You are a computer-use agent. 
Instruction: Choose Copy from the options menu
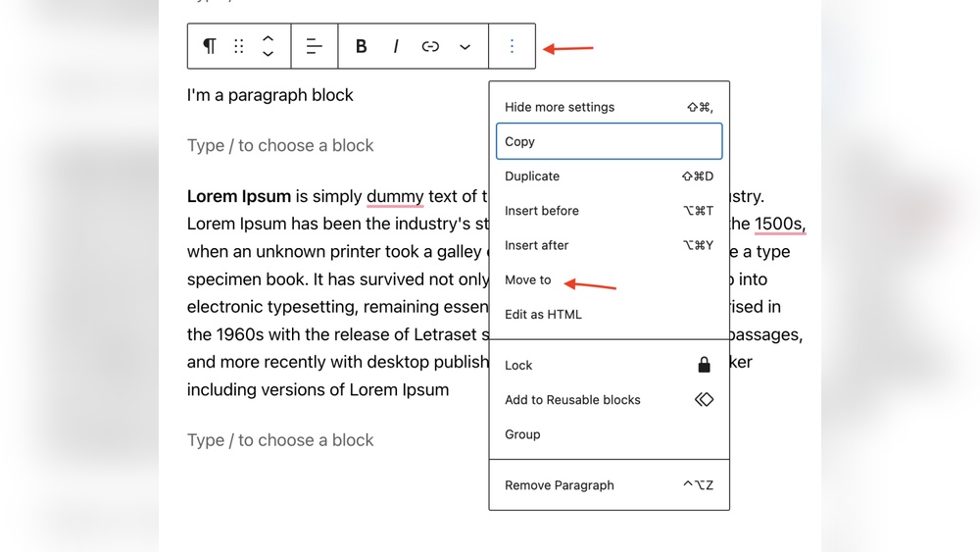tap(609, 141)
